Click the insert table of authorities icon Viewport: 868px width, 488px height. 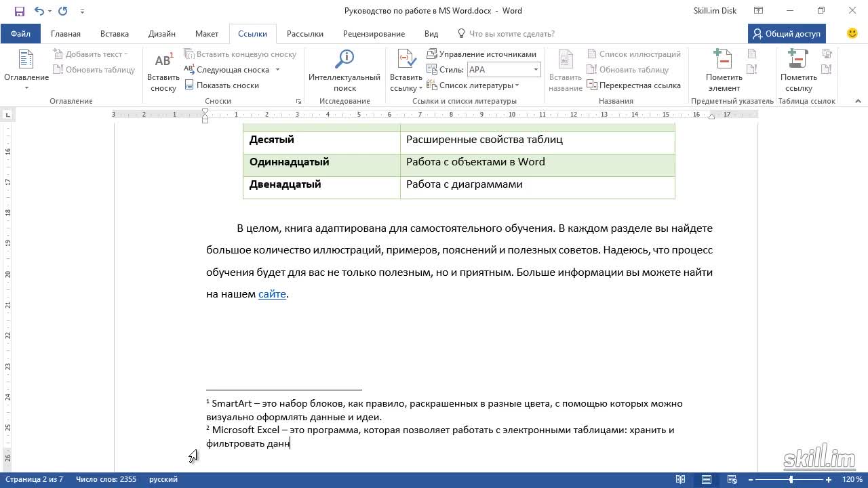click(827, 54)
